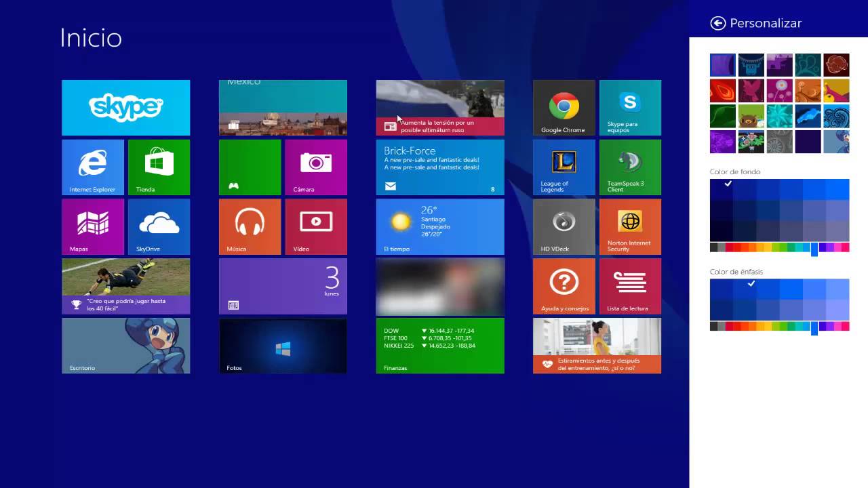Open the health tile about entrenamiento
Viewport: 868px width, 488px height.
click(597, 346)
